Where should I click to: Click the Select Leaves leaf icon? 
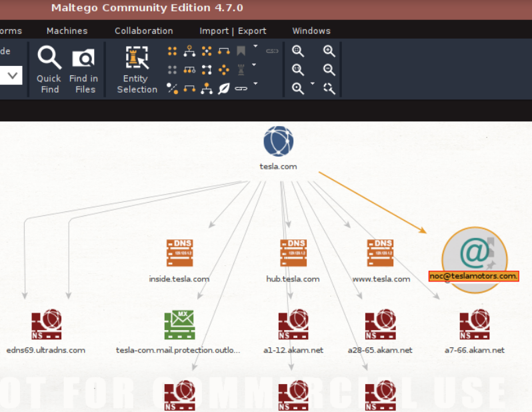coord(223,89)
